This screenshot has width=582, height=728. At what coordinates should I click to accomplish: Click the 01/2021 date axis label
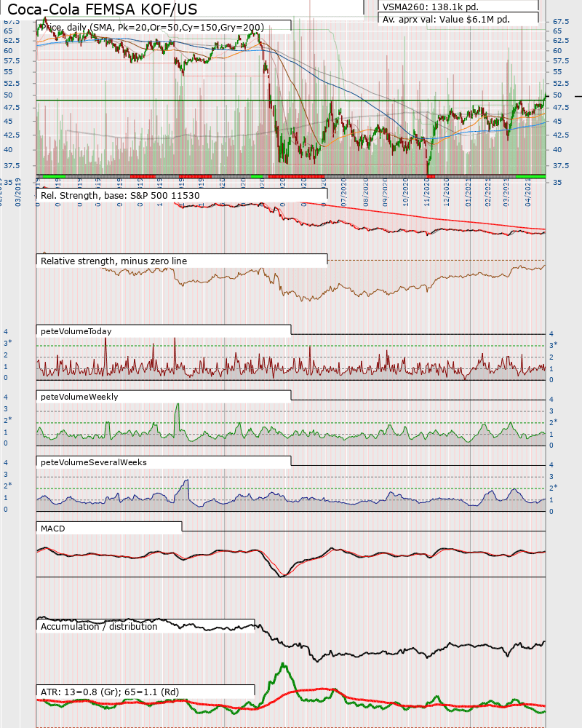click(468, 193)
